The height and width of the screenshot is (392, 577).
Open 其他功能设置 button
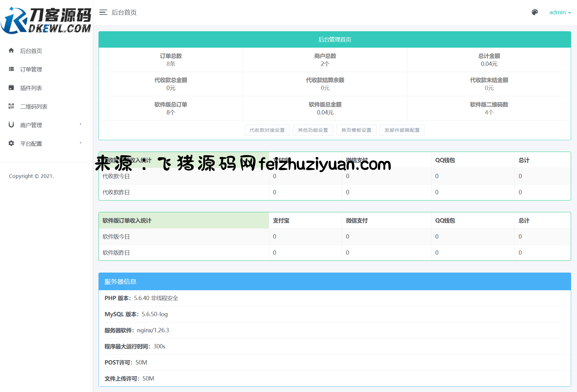(313, 130)
